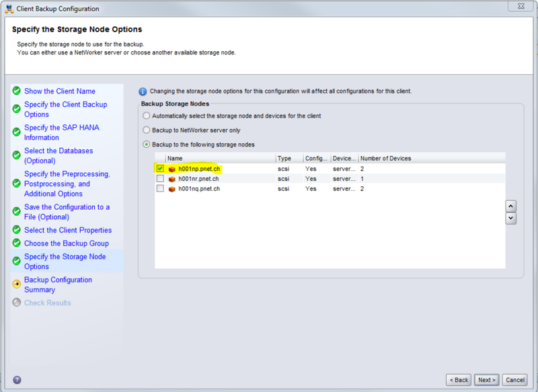
Task: Check the h001nr.pnet.ch checkbox
Action: pos(160,179)
